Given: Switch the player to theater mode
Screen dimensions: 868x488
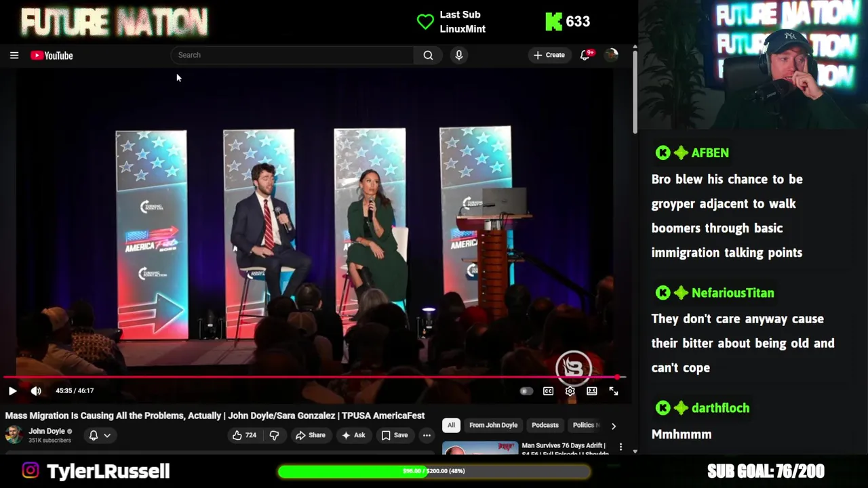Looking at the screenshot, I should click(x=592, y=391).
